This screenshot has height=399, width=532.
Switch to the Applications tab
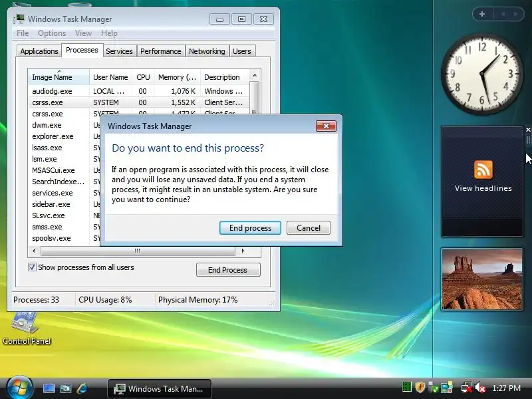[39, 51]
